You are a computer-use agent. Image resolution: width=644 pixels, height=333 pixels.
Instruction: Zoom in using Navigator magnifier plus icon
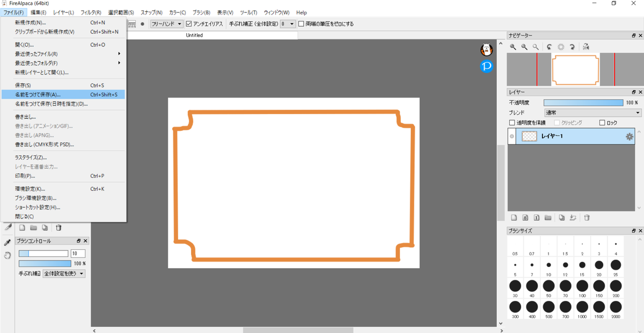(513, 47)
